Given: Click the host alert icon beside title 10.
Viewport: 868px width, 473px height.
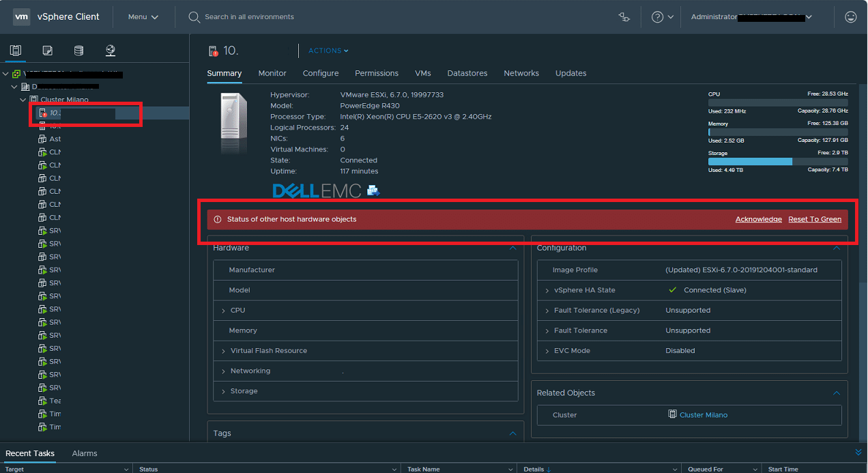Looking at the screenshot, I should pyautogui.click(x=212, y=51).
